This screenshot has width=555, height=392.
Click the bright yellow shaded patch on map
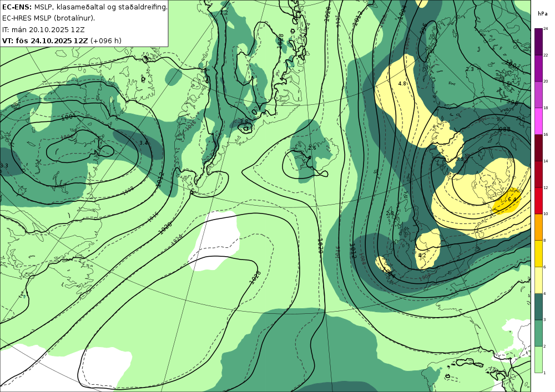pos(508,202)
